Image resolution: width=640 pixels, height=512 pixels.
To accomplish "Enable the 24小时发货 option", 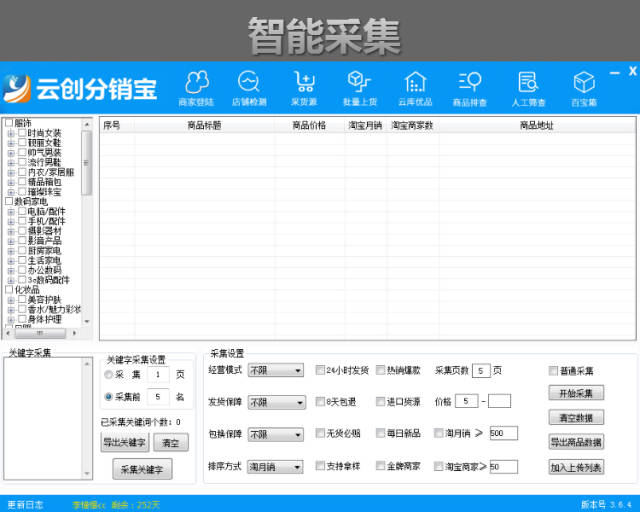I will point(320,370).
